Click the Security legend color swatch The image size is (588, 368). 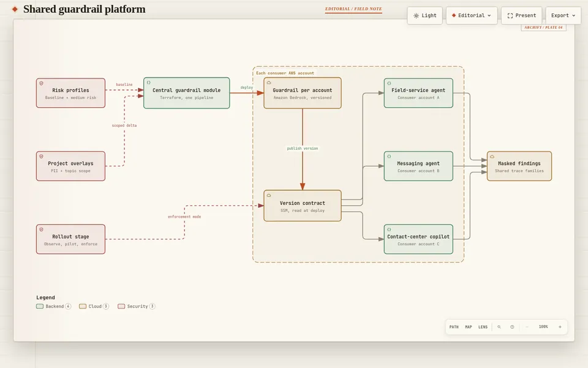121,307
